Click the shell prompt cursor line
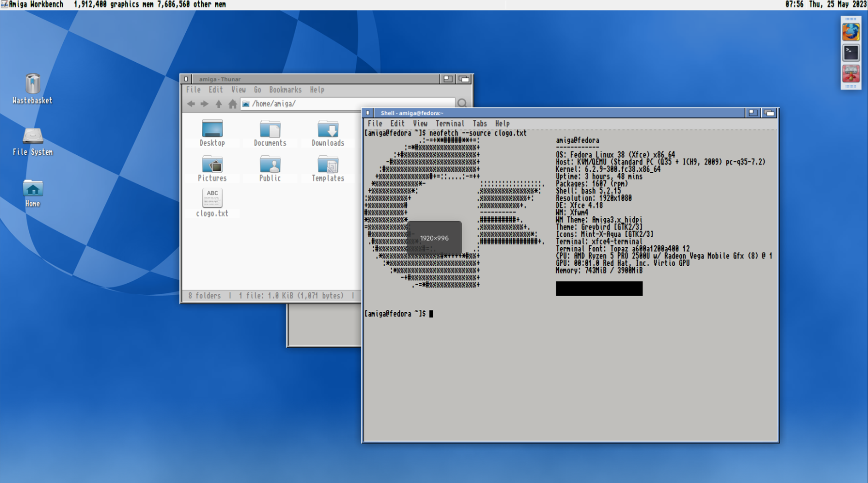 coord(399,314)
